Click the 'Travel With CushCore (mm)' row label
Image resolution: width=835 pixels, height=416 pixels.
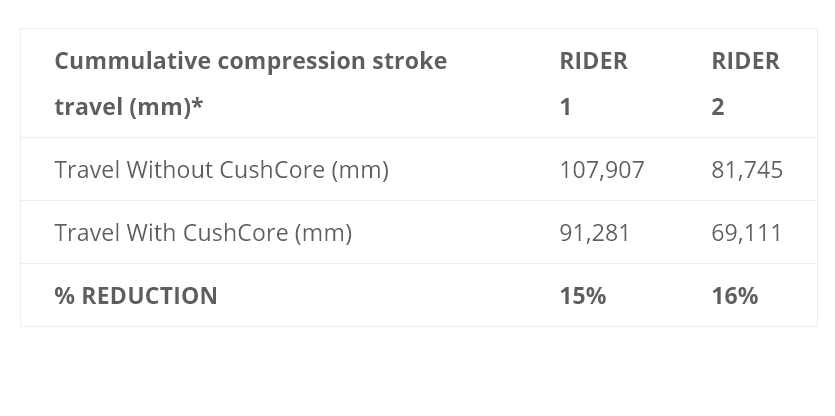point(203,233)
